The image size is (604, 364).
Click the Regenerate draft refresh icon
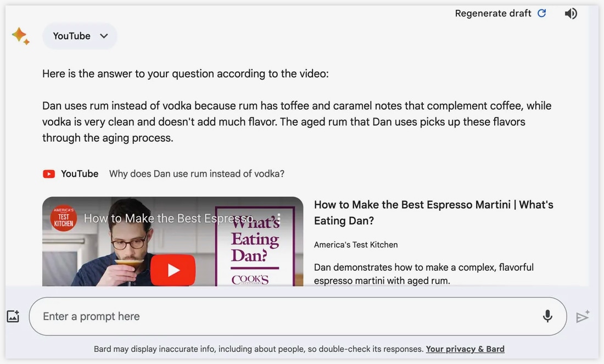[x=541, y=13]
